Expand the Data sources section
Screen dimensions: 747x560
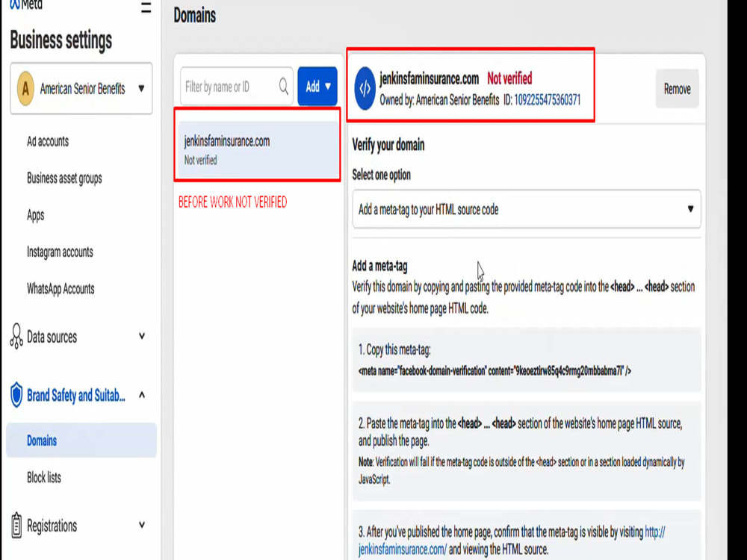(x=141, y=336)
